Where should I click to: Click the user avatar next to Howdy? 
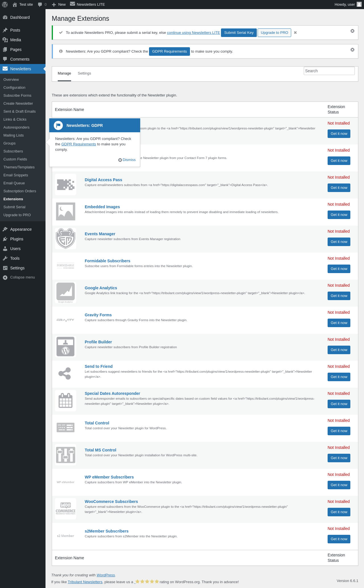click(x=359, y=4)
